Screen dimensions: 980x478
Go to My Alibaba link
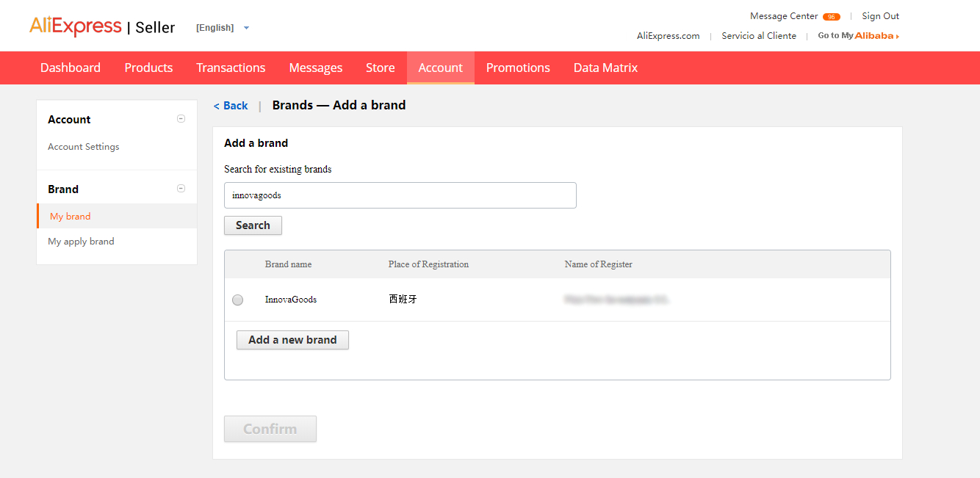pos(858,36)
